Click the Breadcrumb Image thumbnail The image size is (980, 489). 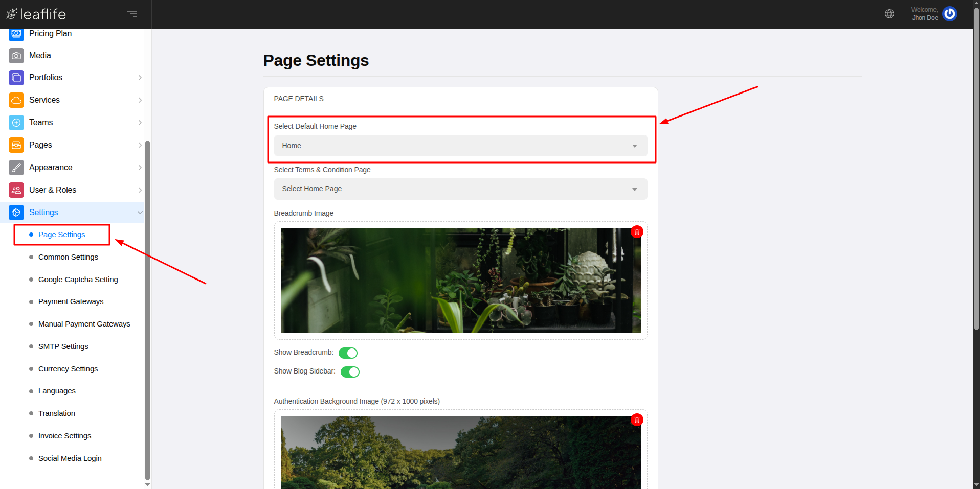[460, 281]
